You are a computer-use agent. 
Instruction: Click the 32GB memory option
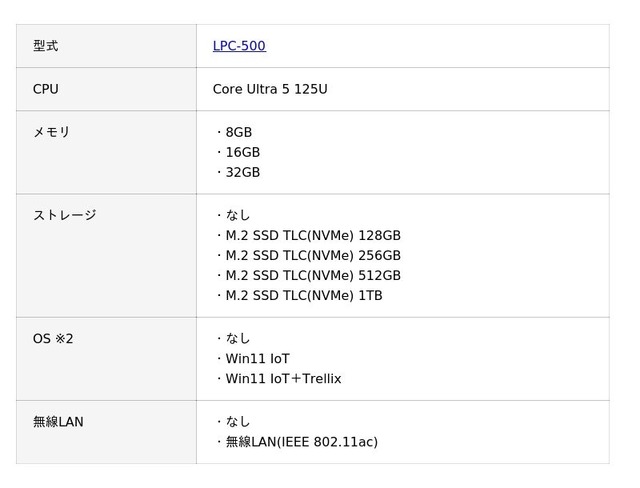pyautogui.click(x=242, y=172)
